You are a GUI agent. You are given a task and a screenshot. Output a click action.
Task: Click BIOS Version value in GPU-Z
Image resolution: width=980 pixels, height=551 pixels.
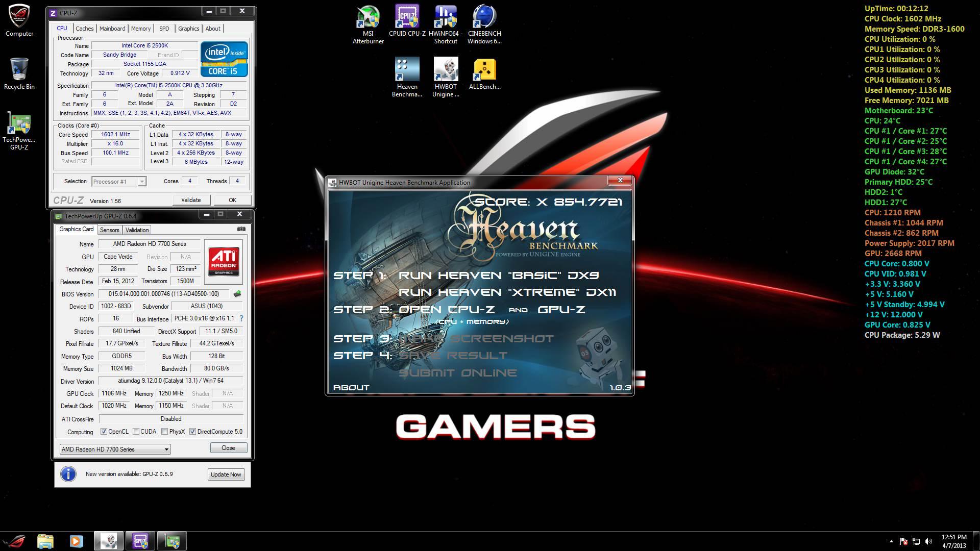pos(164,294)
